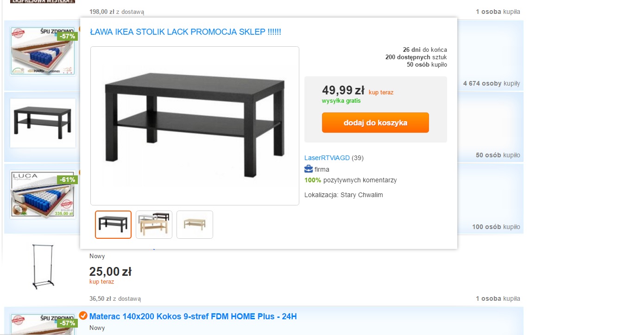644x335 pixels.
Task: Open the Ekspresowa Wysyłka listing thumbnail
Action: click(42, 2)
